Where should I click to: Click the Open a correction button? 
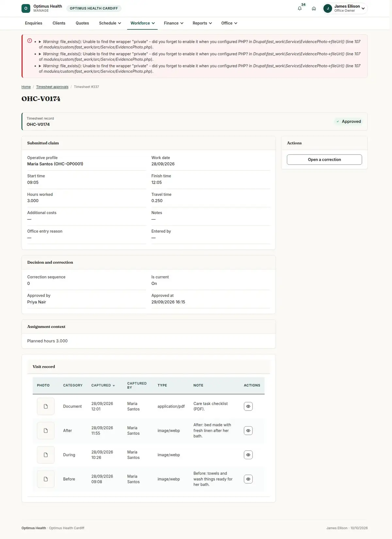(324, 160)
